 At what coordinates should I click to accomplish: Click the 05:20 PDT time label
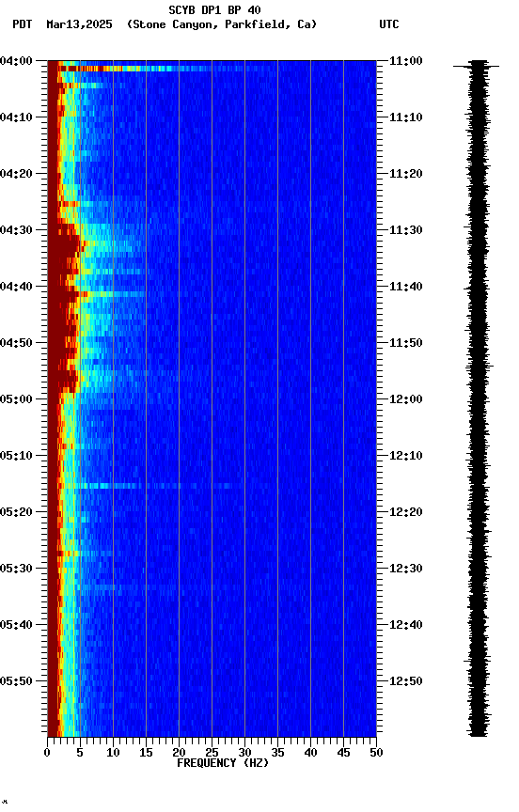click(16, 512)
